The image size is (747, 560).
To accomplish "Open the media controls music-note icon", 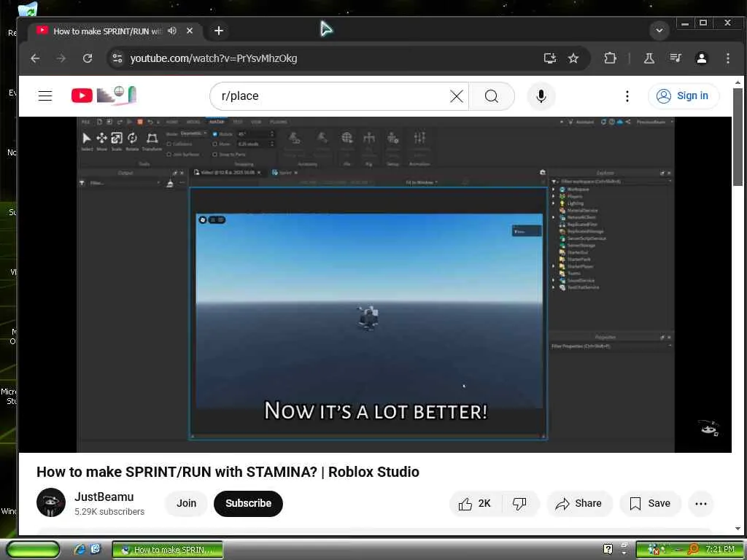I will 675,58.
